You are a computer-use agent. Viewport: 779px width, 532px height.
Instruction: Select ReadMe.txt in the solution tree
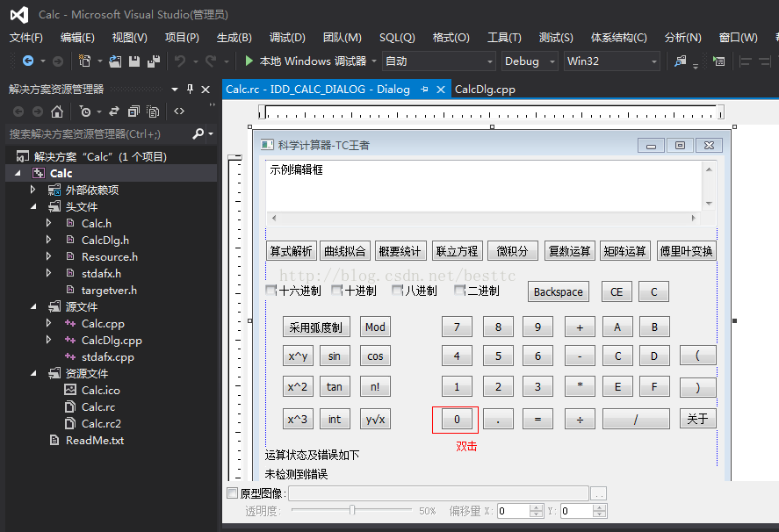(95, 440)
